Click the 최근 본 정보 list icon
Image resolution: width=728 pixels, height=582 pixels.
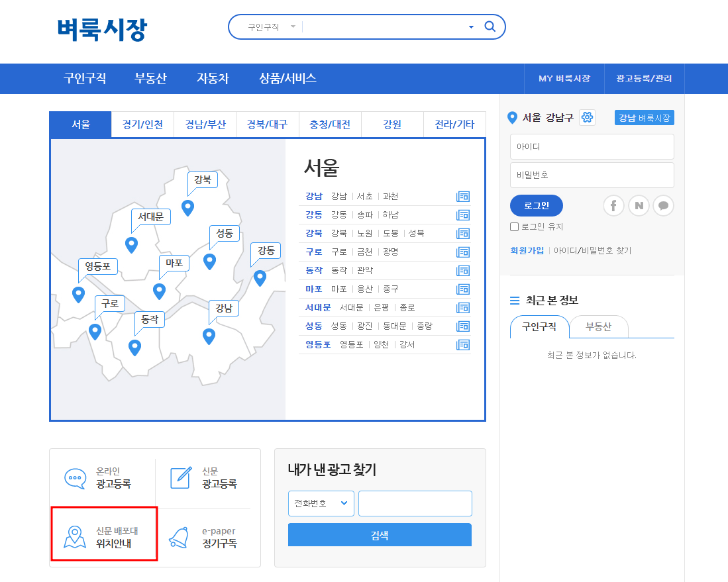pos(515,300)
